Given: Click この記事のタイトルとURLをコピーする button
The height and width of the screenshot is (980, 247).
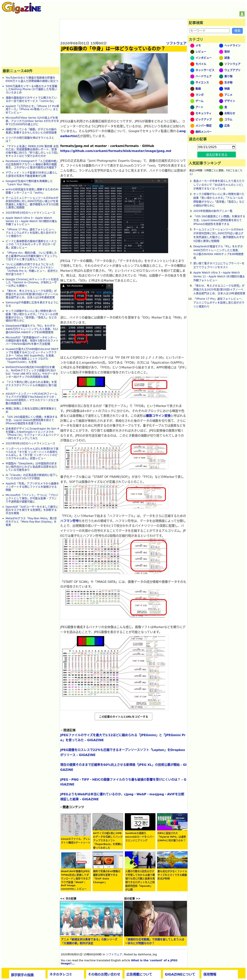Looking at the screenshot, I should point(123,717).
